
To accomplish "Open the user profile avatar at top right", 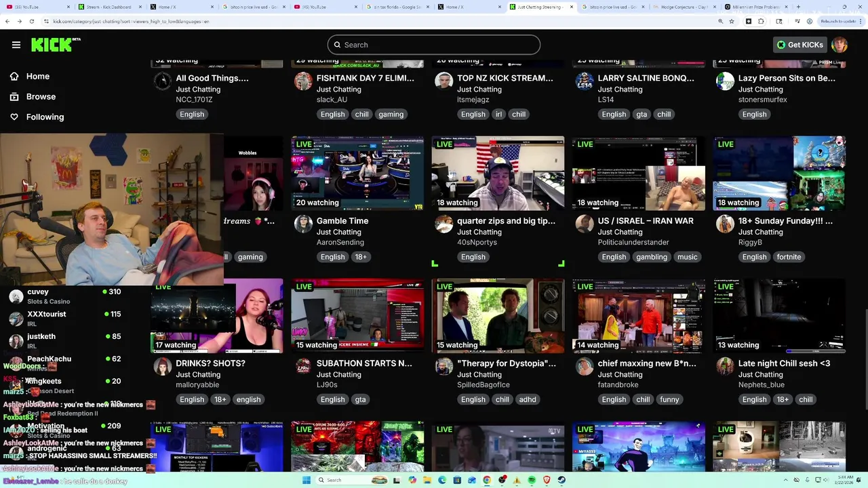I will tap(840, 45).
